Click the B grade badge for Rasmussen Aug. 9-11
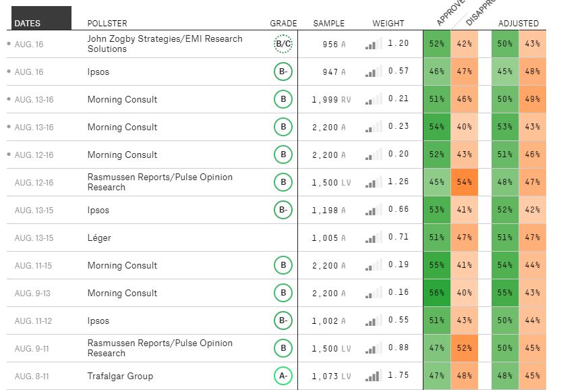This screenshot has width=588, height=390. [x=283, y=348]
